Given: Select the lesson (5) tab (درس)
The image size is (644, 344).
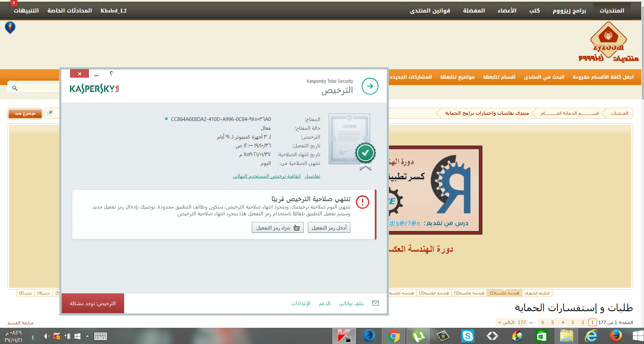Looking at the screenshot, I should pyautogui.click(x=25, y=293).
